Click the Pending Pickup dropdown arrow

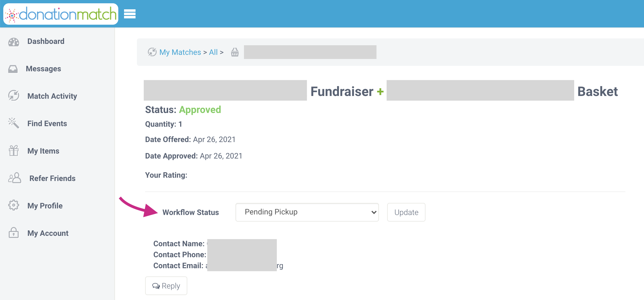point(374,212)
